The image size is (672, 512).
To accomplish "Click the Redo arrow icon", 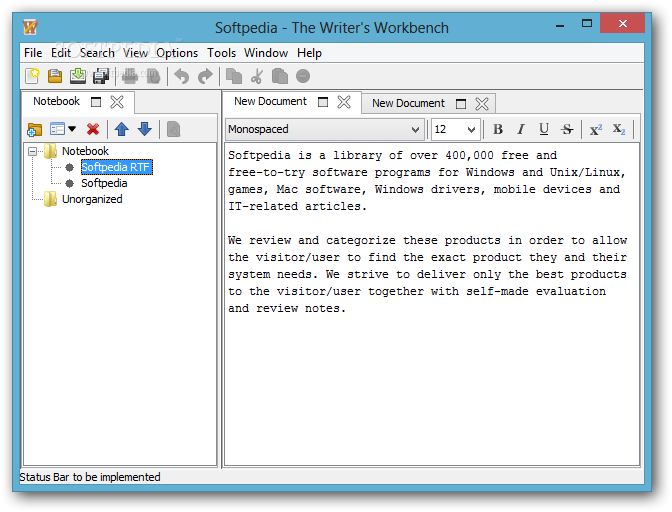I will (205, 77).
